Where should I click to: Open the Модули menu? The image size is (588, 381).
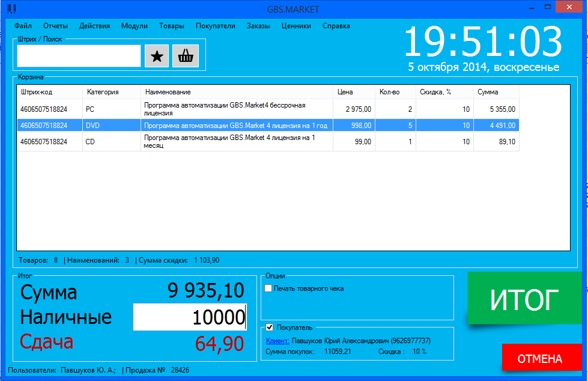pyautogui.click(x=135, y=26)
